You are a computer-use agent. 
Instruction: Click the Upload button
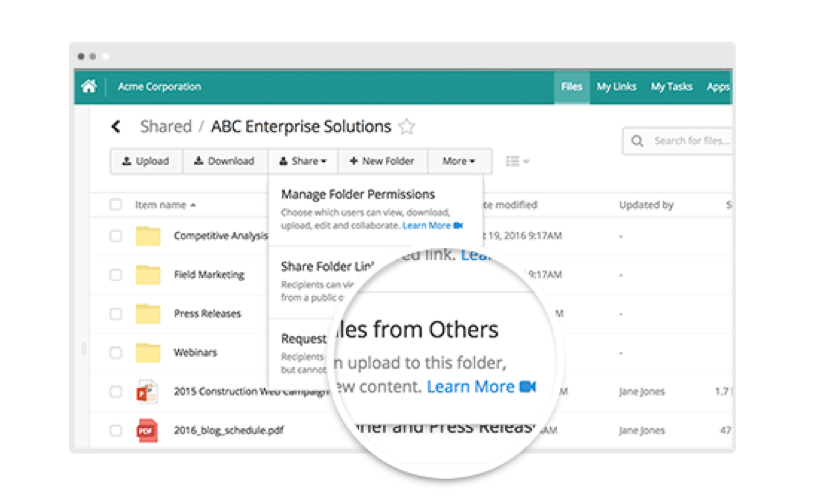coord(146,161)
